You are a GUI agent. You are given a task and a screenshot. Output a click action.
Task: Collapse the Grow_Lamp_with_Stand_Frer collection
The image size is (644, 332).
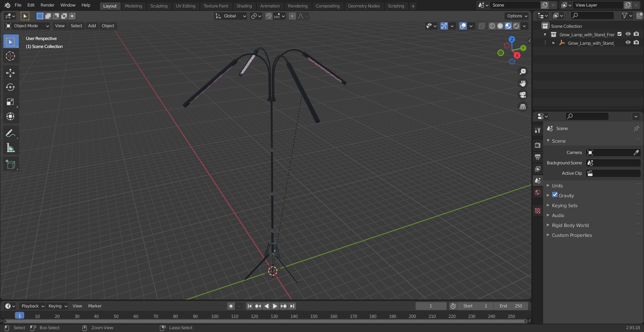(545, 34)
